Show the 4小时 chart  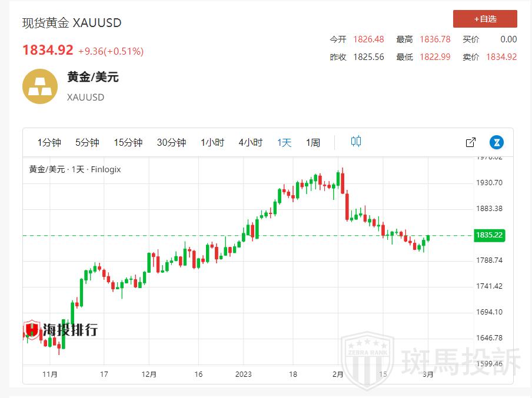click(x=251, y=143)
